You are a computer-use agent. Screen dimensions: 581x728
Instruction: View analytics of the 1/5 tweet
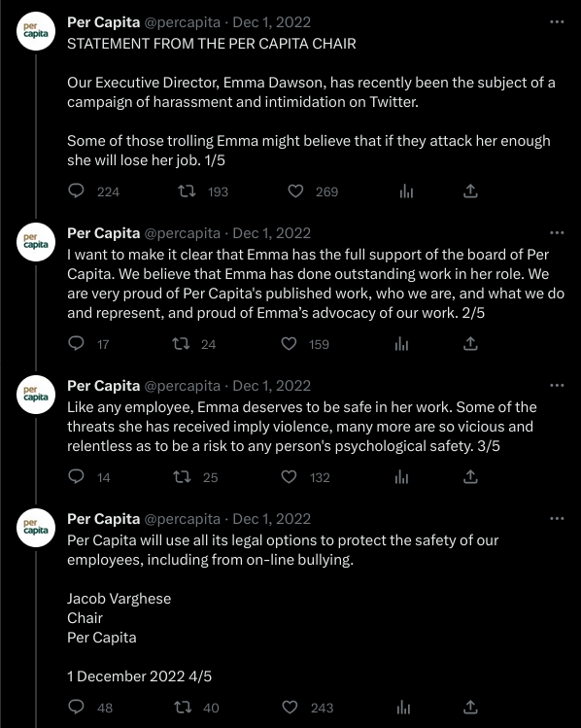406,191
